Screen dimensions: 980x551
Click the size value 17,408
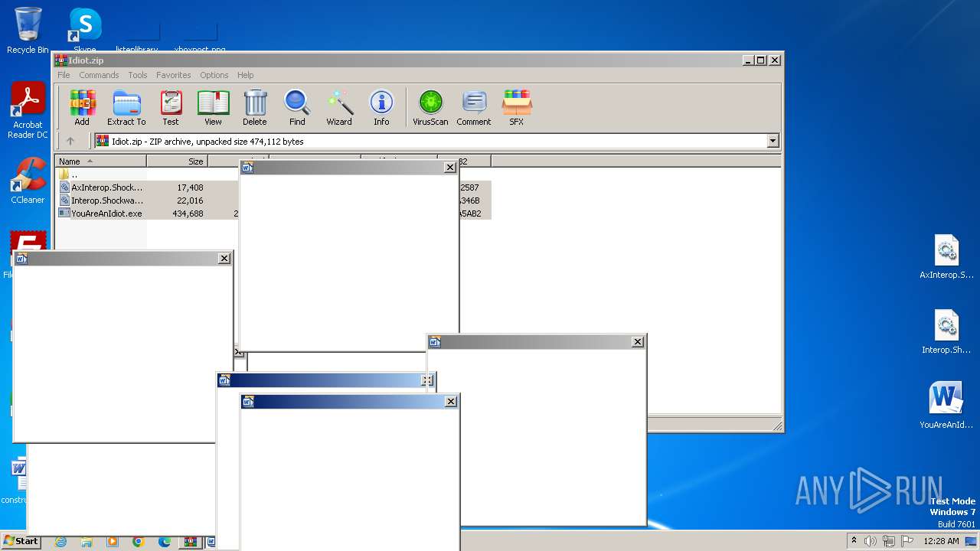(x=190, y=187)
